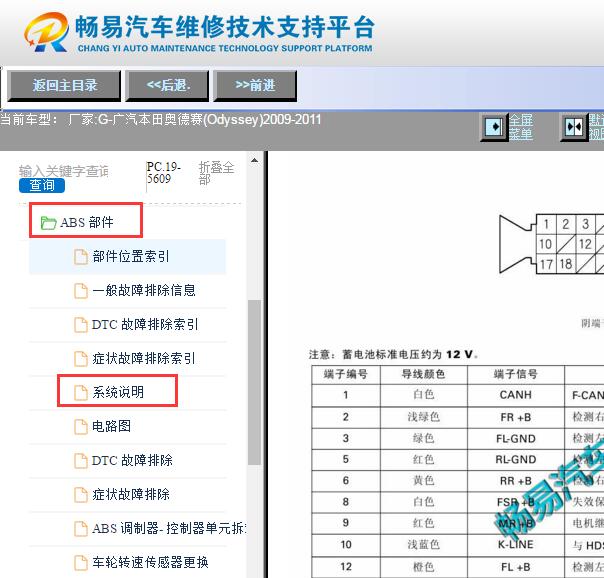Click the document icon beside 症状故障排除
This screenshot has height=578, width=604.
81,494
